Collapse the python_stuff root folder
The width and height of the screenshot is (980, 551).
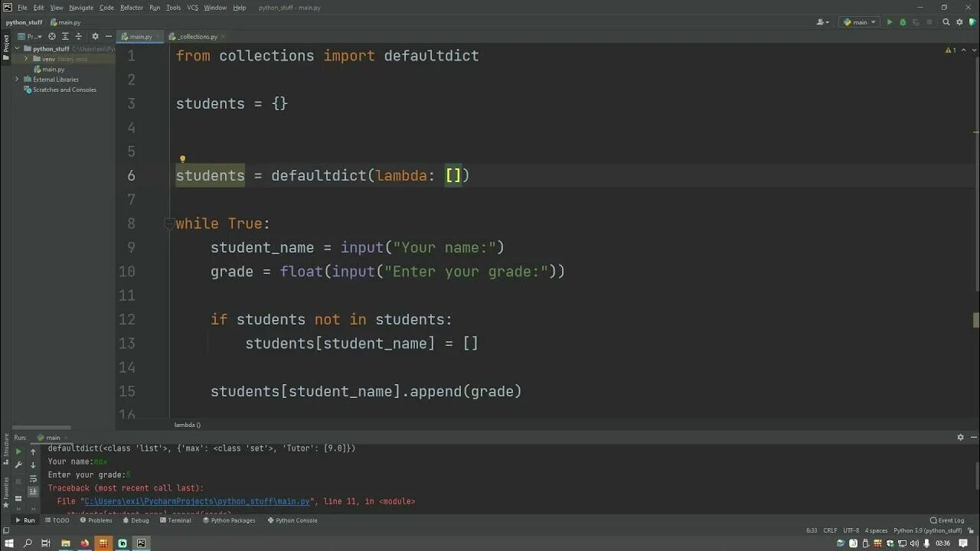pos(18,49)
